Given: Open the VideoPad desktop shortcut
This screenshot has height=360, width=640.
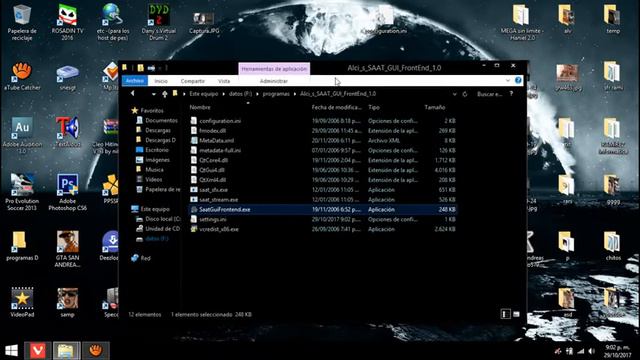Looking at the screenshot, I should click(x=22, y=302).
